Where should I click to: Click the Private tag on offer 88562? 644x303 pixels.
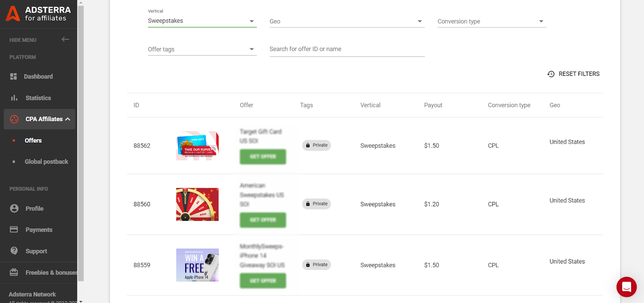(x=316, y=145)
